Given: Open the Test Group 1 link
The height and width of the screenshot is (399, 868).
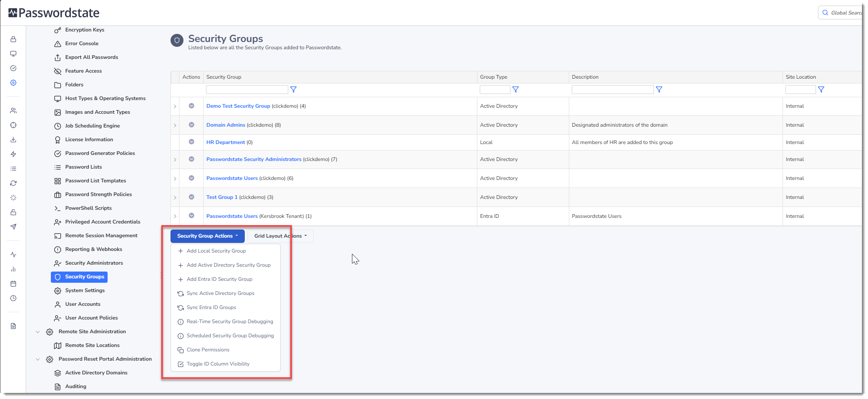Looking at the screenshot, I should 222,197.
